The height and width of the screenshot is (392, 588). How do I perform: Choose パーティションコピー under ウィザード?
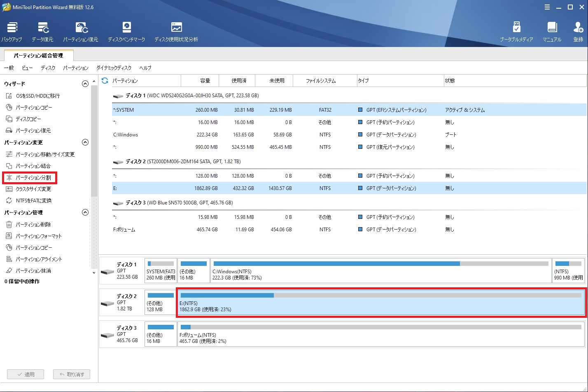tap(29, 107)
